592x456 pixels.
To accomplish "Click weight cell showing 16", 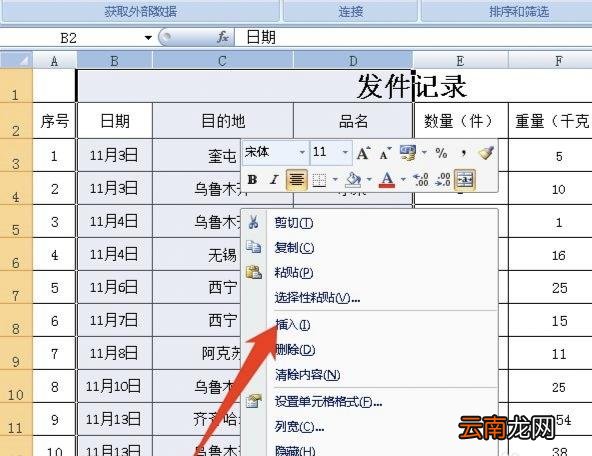I will (x=550, y=255).
